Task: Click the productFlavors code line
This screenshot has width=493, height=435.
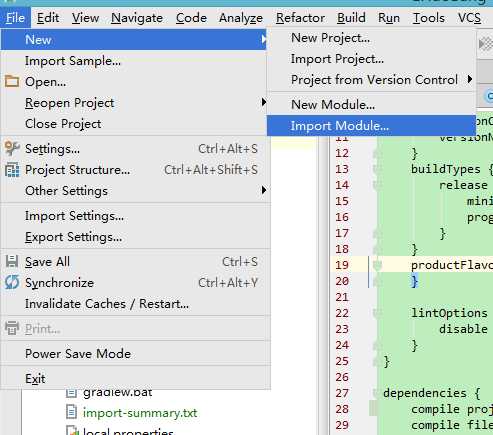Action: coord(452,265)
